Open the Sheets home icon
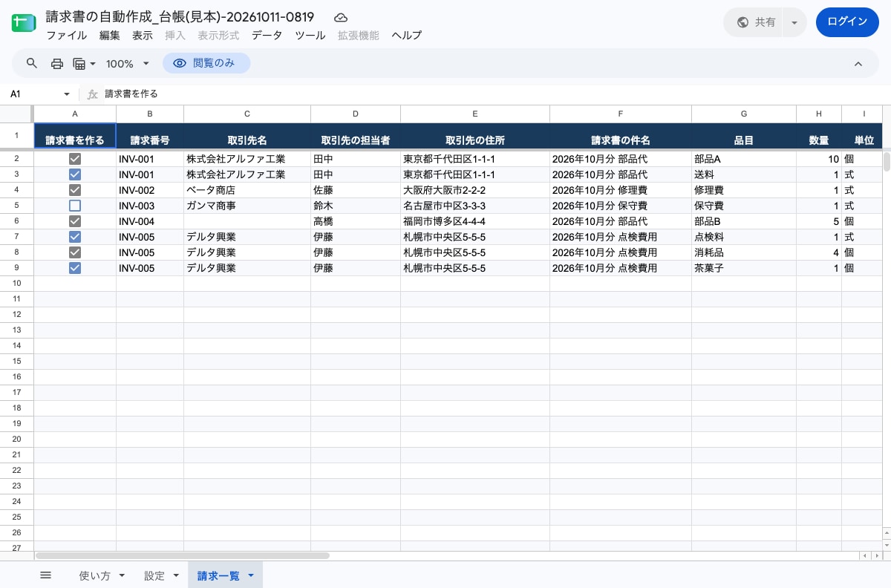This screenshot has width=891, height=588. click(x=24, y=23)
